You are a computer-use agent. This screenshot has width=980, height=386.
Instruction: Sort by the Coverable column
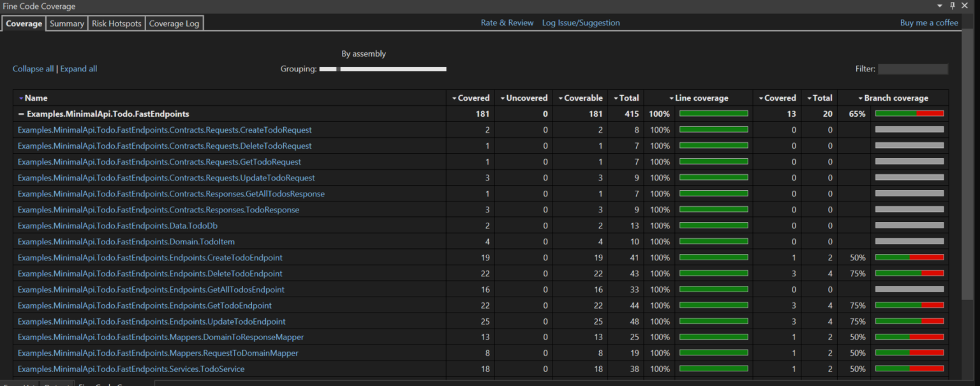(x=583, y=98)
